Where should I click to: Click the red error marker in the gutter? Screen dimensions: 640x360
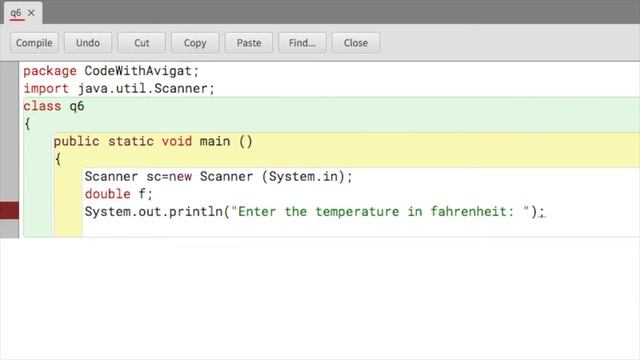pos(9,211)
